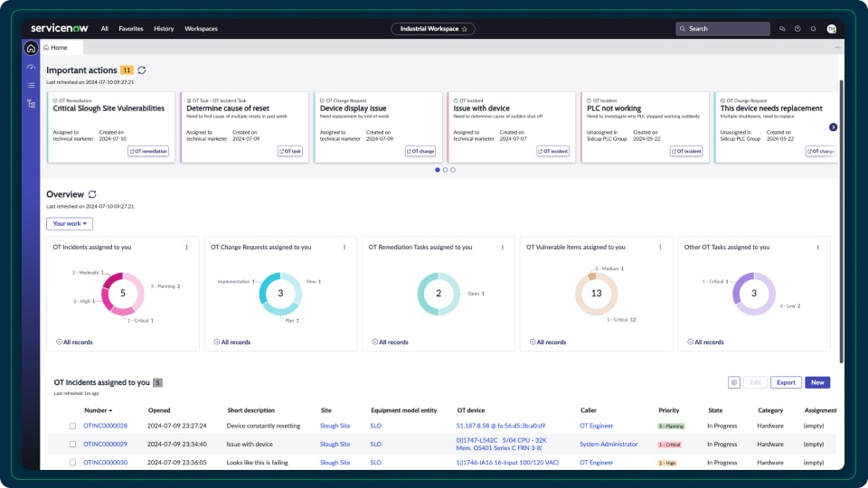868x488 pixels.
Task: Open the Favorites menu
Action: pyautogui.click(x=130, y=29)
